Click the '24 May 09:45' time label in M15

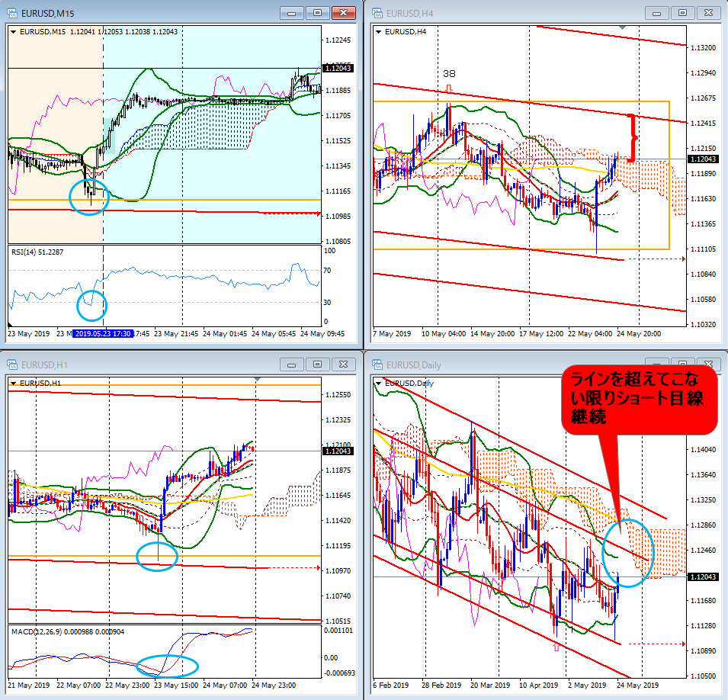[322, 333]
